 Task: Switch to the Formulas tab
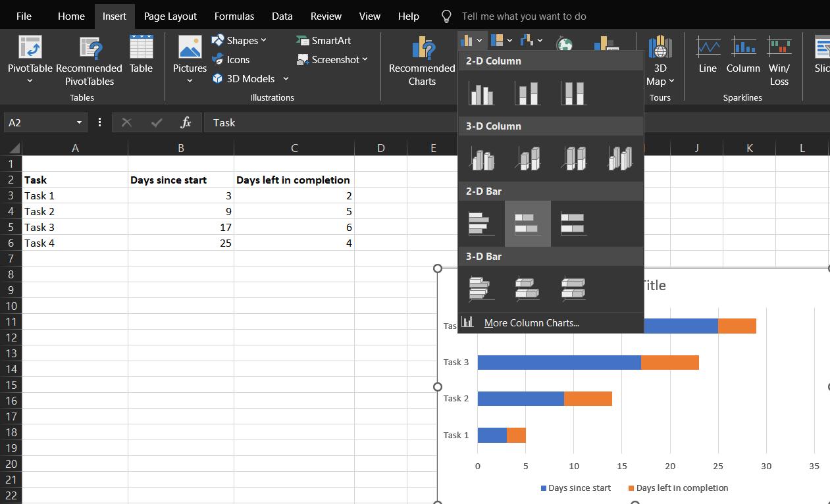point(234,16)
